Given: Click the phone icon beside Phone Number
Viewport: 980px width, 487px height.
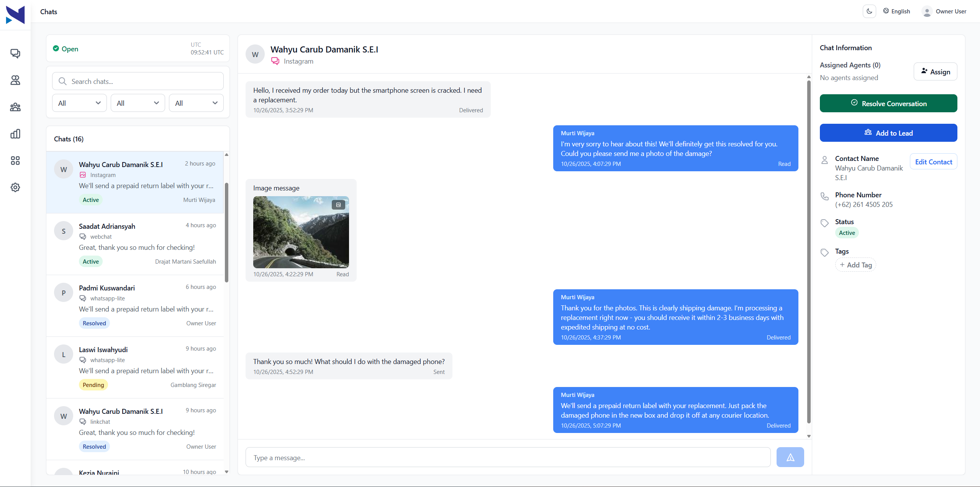Looking at the screenshot, I should coord(824,196).
